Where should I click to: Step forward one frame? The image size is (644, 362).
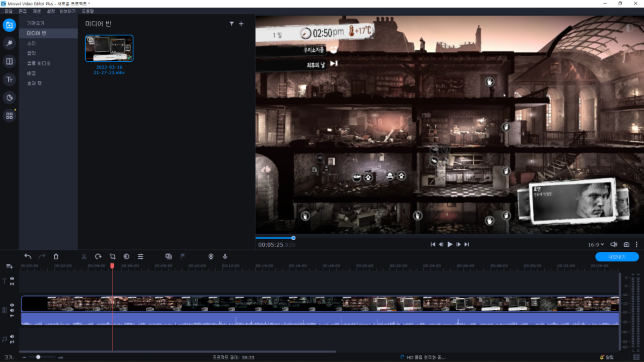click(459, 245)
